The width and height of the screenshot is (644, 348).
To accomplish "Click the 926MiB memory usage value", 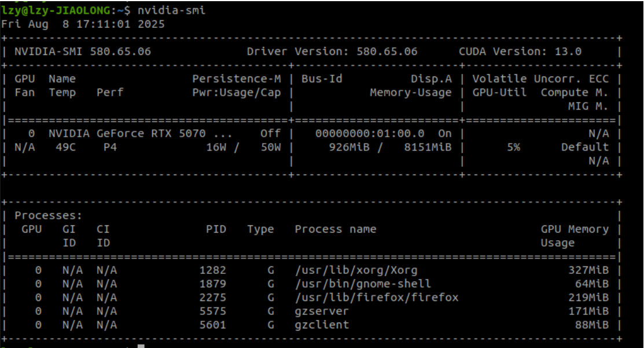I will click(349, 147).
